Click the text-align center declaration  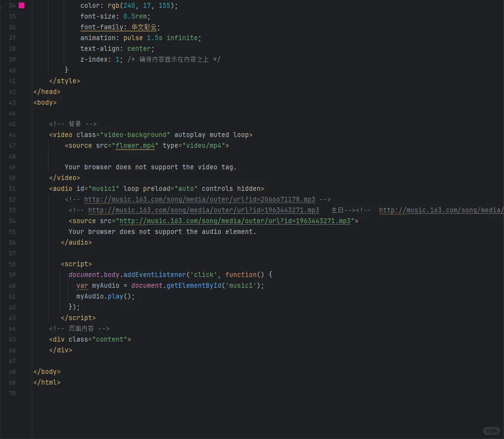click(118, 49)
